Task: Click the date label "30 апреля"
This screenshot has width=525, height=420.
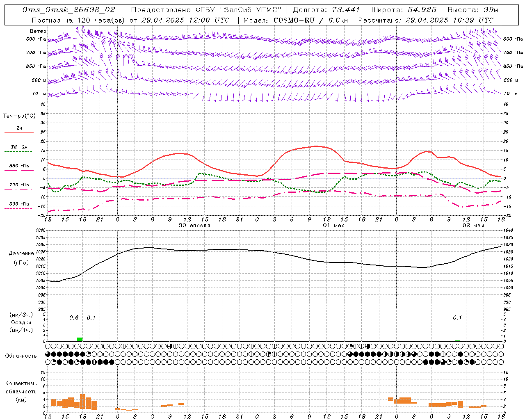Action: (194, 226)
